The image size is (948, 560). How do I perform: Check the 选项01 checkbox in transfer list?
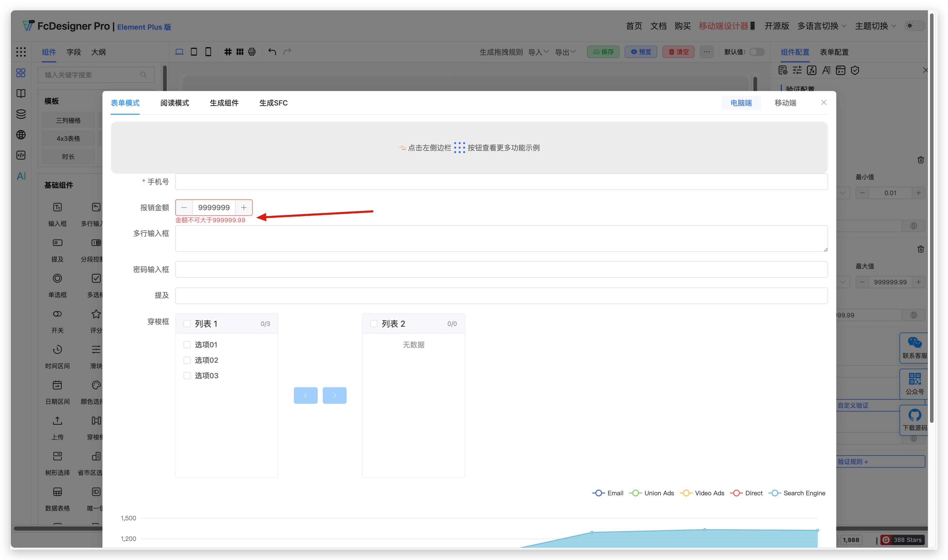point(187,344)
